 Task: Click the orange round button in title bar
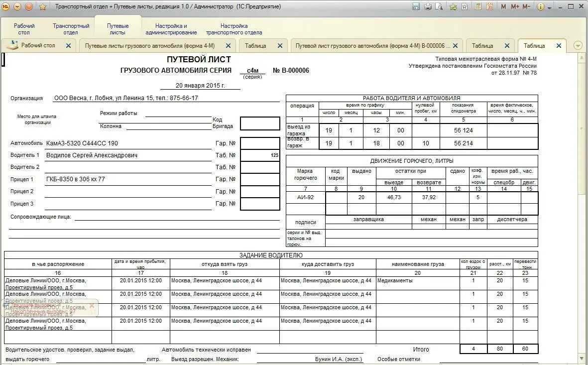coord(28,6)
